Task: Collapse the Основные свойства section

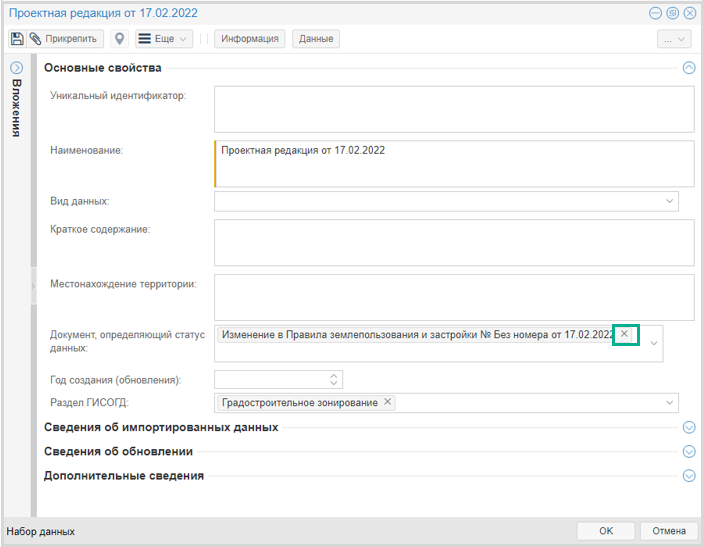Action: [689, 68]
